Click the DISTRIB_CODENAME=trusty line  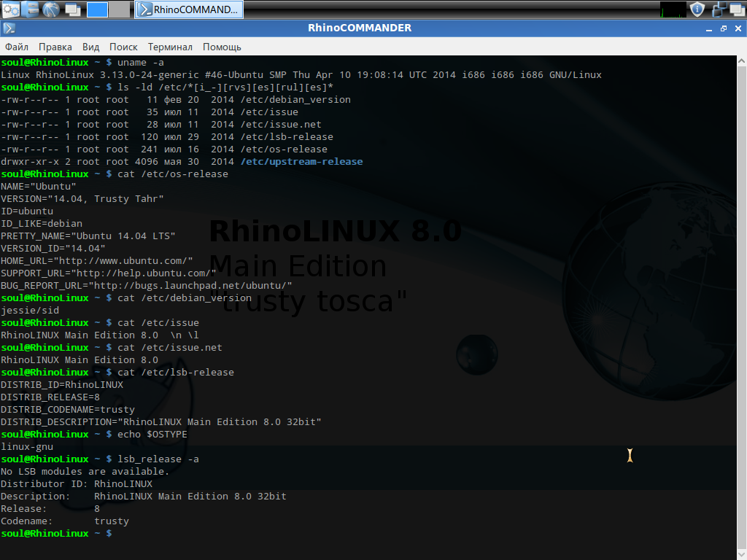pos(68,410)
